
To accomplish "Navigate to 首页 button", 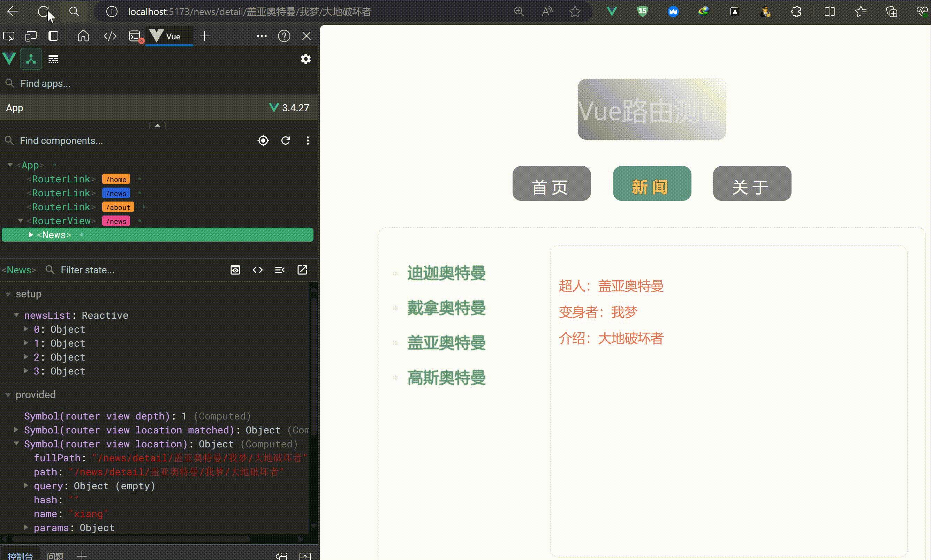I will pos(552,184).
